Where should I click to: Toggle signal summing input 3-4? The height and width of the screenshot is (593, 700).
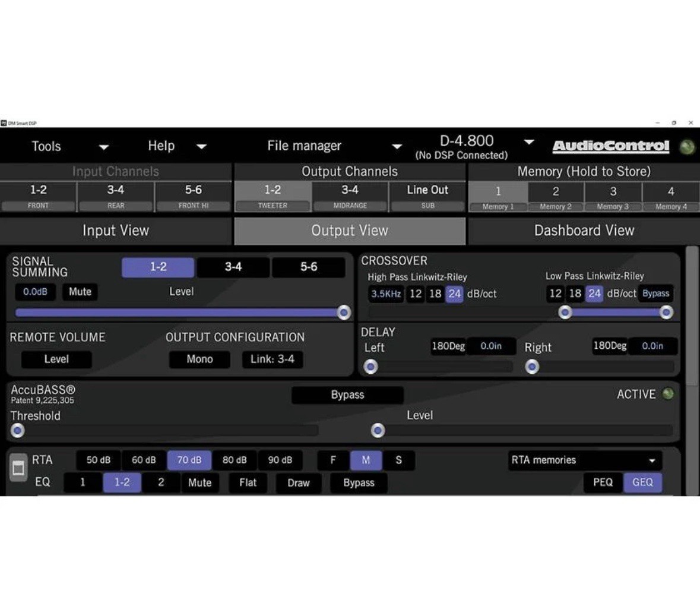click(233, 267)
